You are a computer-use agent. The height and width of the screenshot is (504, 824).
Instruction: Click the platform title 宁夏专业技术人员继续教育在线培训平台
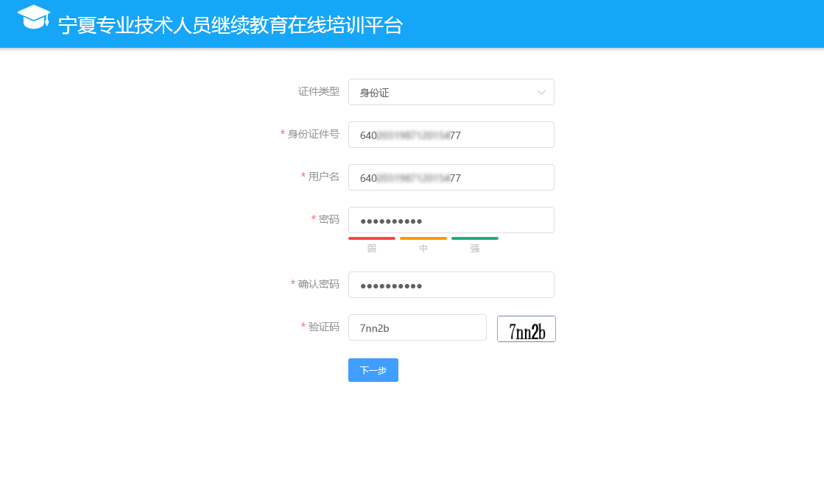[230, 25]
